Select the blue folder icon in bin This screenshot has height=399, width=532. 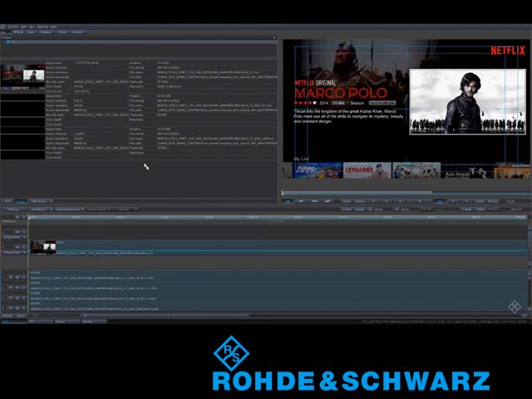point(9,42)
